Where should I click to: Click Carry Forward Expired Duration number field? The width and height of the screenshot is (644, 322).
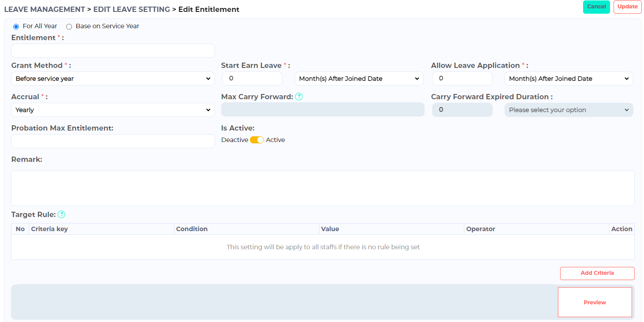click(462, 110)
